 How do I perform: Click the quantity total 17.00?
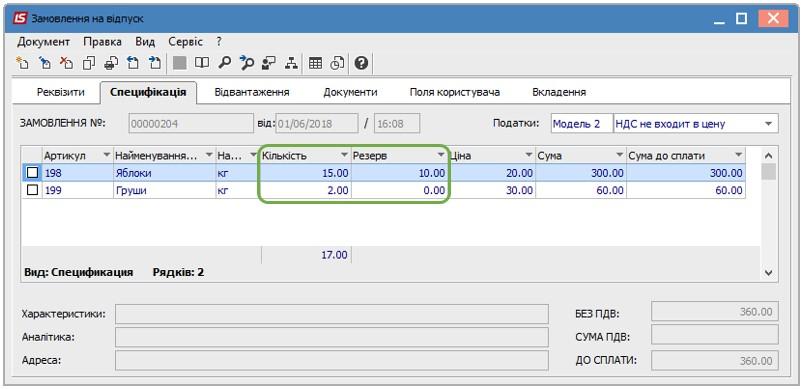[306, 255]
